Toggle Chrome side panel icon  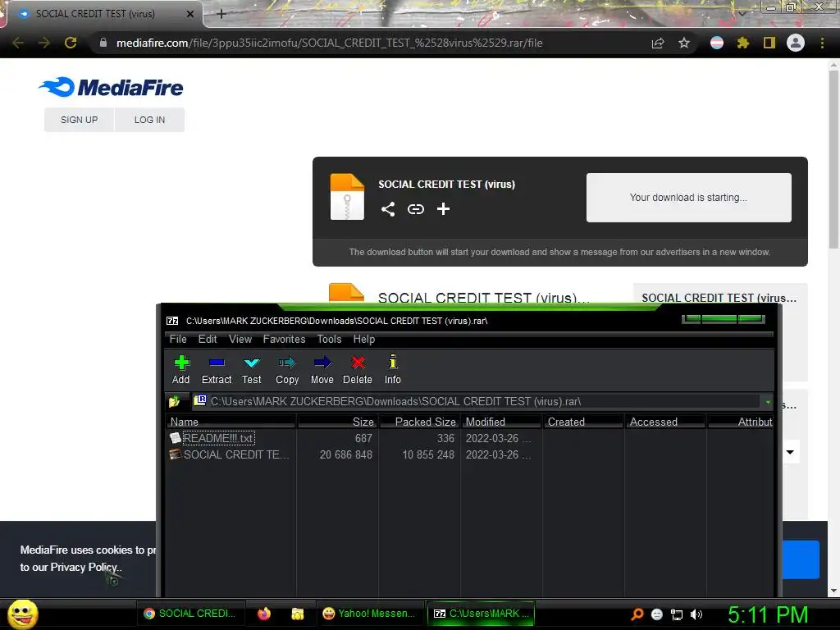coord(769,43)
